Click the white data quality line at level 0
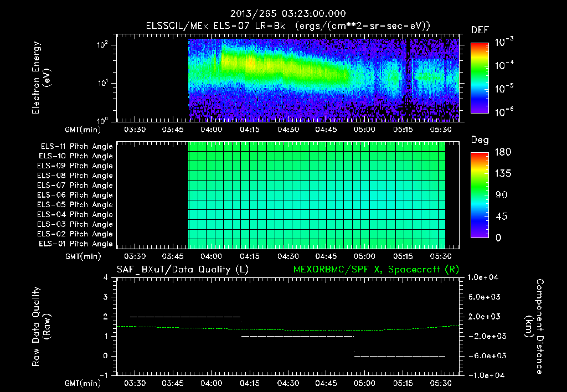The image size is (567, 392). pyautogui.click(x=400, y=356)
